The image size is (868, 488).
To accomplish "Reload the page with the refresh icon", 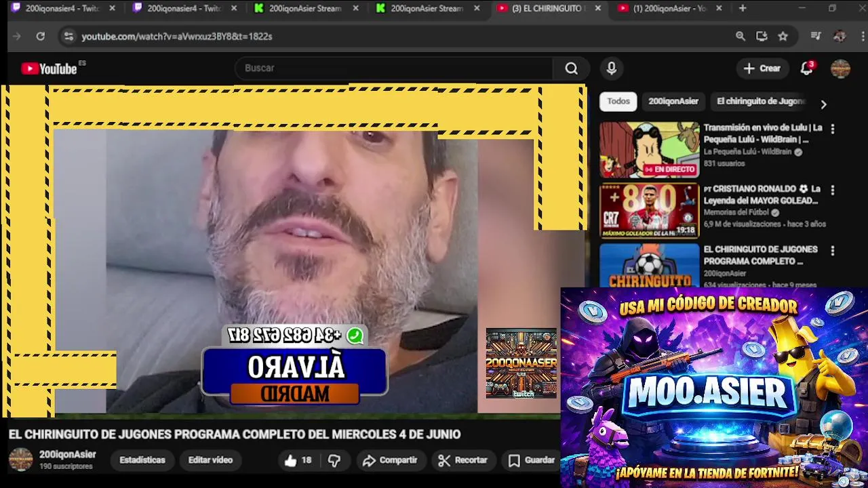I will [x=41, y=37].
